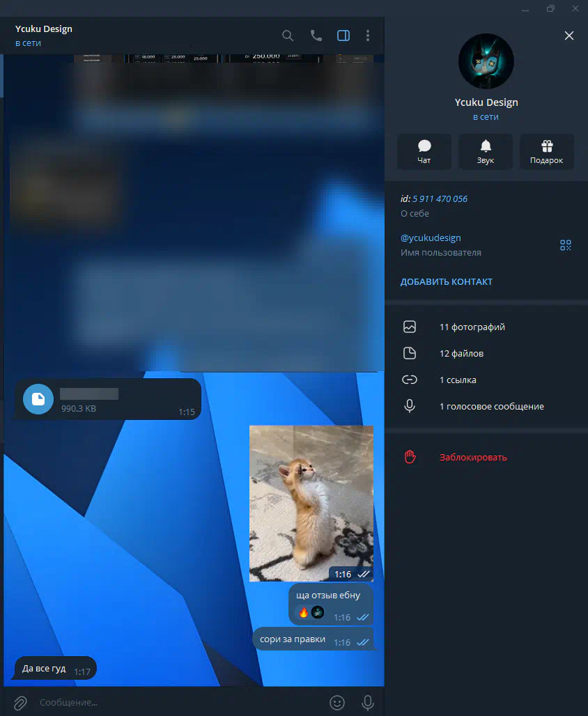Start a voice call with Ycuku Design
588x716 pixels.
316,36
